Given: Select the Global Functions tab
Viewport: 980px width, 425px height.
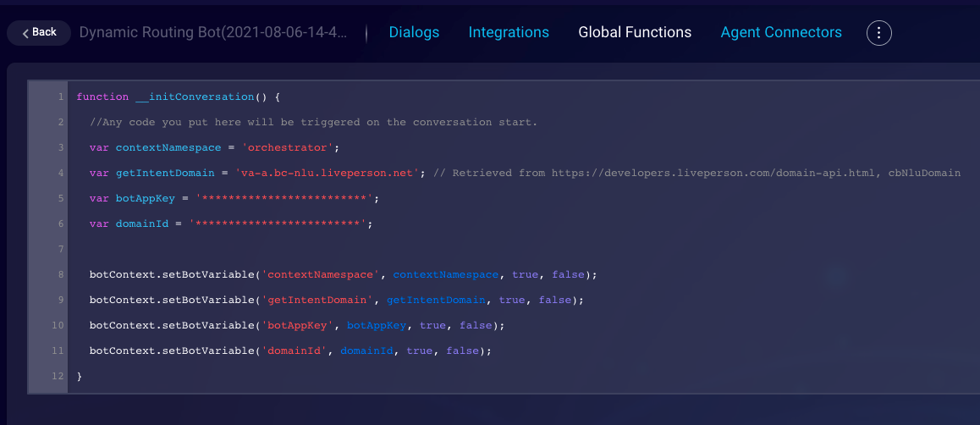Looking at the screenshot, I should (635, 32).
